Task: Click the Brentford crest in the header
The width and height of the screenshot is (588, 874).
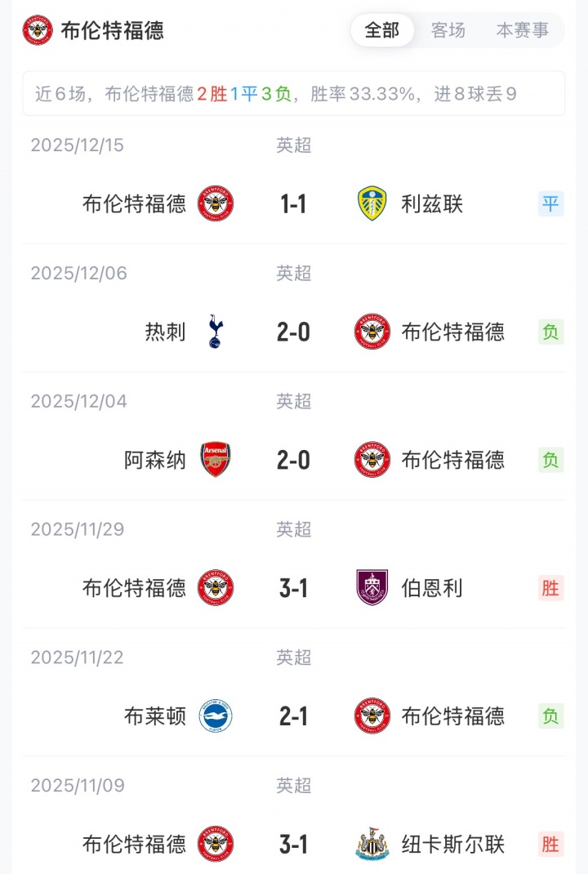Action: [38, 30]
